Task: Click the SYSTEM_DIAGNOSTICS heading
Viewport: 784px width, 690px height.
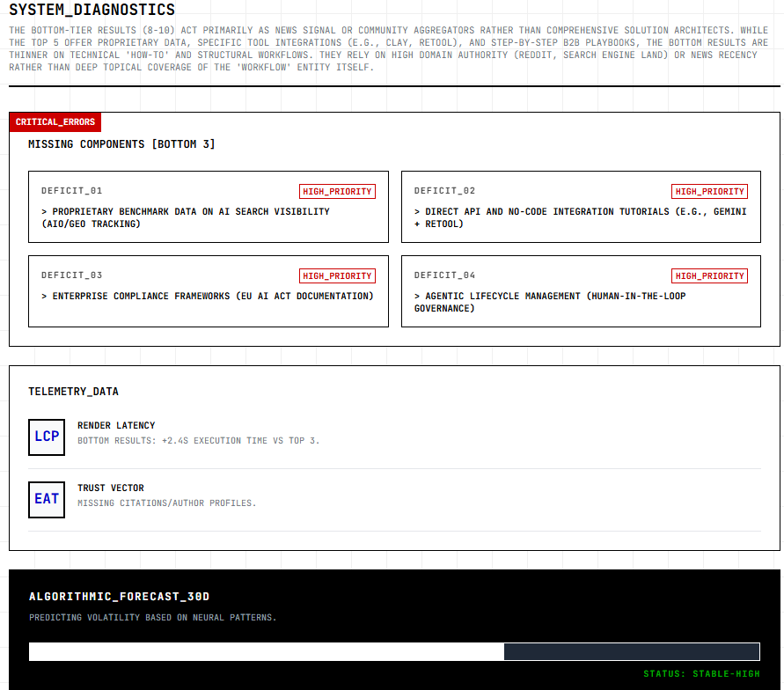Action: click(x=92, y=11)
